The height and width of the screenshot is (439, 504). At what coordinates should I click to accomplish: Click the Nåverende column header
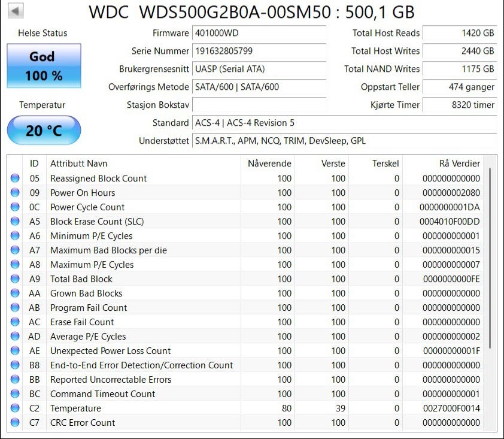coord(268,164)
